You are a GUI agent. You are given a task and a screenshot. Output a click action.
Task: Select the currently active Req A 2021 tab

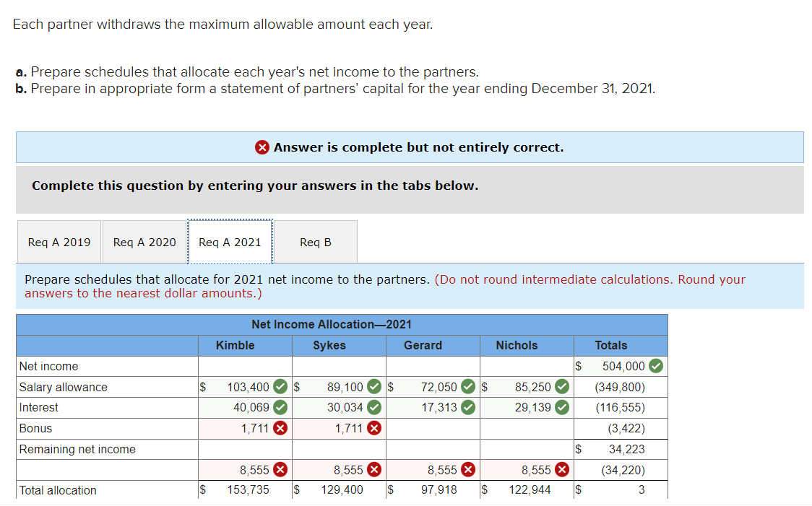(x=230, y=241)
